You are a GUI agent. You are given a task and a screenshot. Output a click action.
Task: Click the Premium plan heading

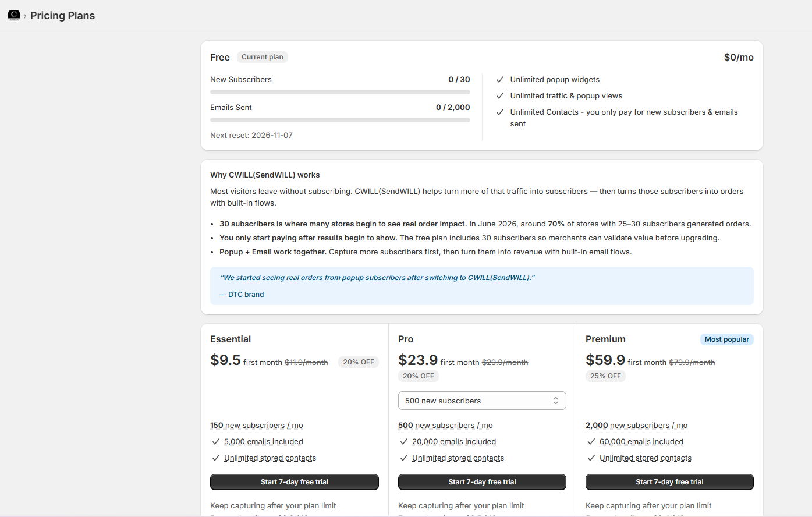point(605,339)
